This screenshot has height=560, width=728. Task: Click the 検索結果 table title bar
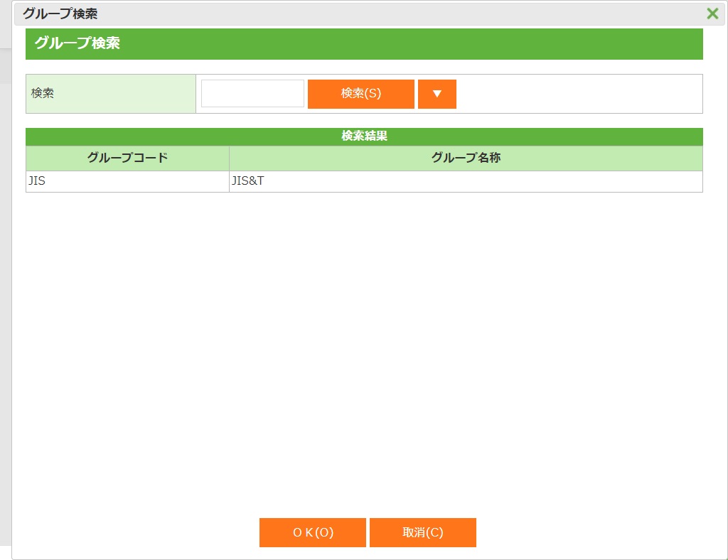(x=364, y=136)
